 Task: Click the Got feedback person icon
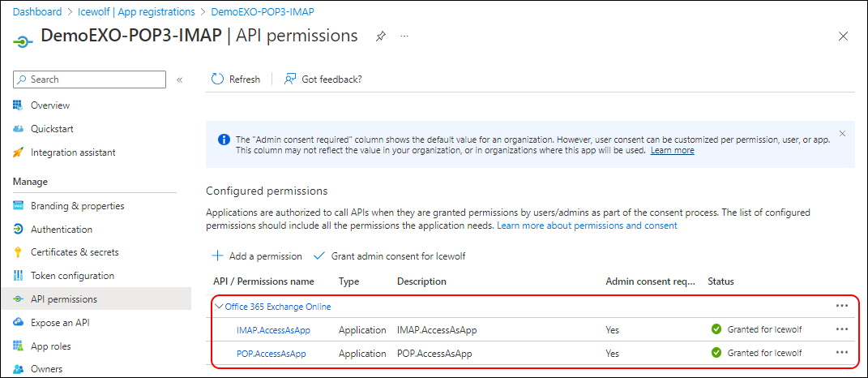[x=290, y=79]
